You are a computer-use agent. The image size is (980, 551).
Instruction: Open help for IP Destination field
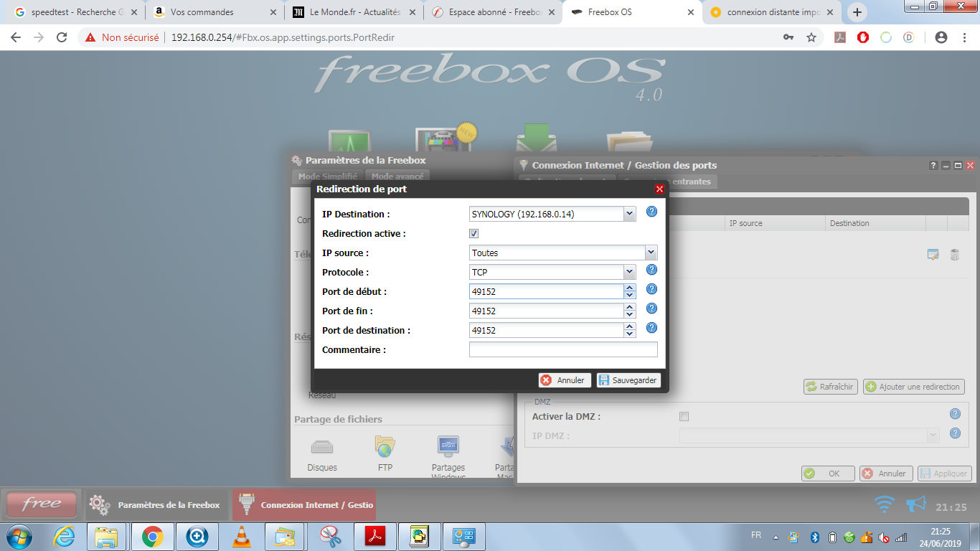(651, 212)
